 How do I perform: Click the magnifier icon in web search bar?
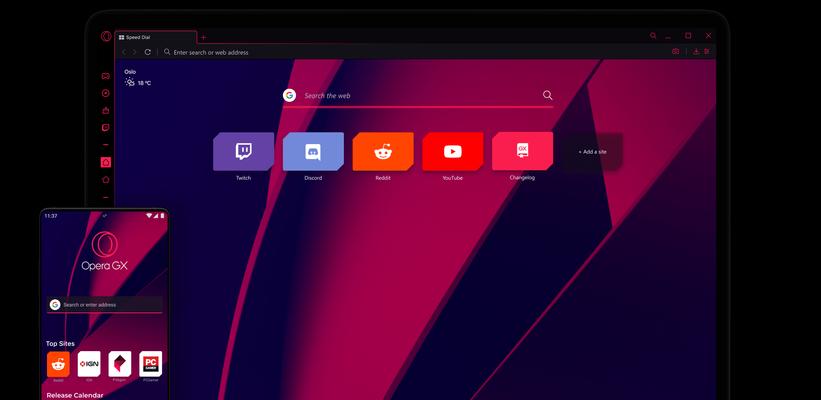pos(547,95)
